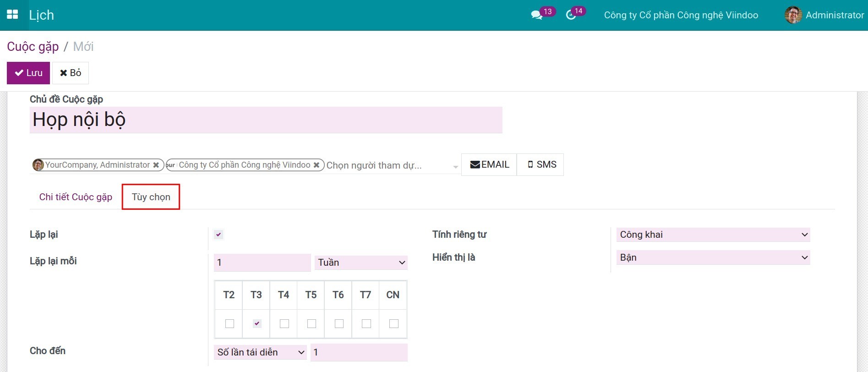Screen dimensions: 868x372
Task: Remove Công ty Cổ phần Công nghệ Viindoo tag
Action: pyautogui.click(x=316, y=165)
